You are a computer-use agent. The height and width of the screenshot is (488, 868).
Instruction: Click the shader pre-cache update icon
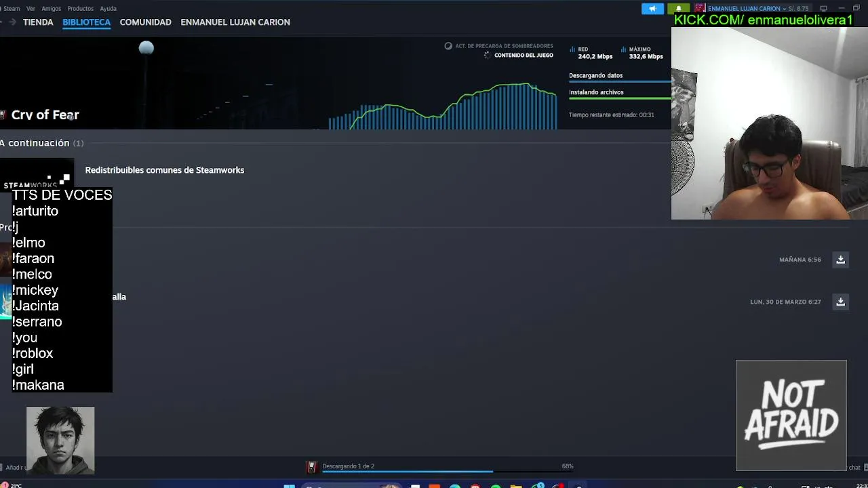pyautogui.click(x=448, y=46)
